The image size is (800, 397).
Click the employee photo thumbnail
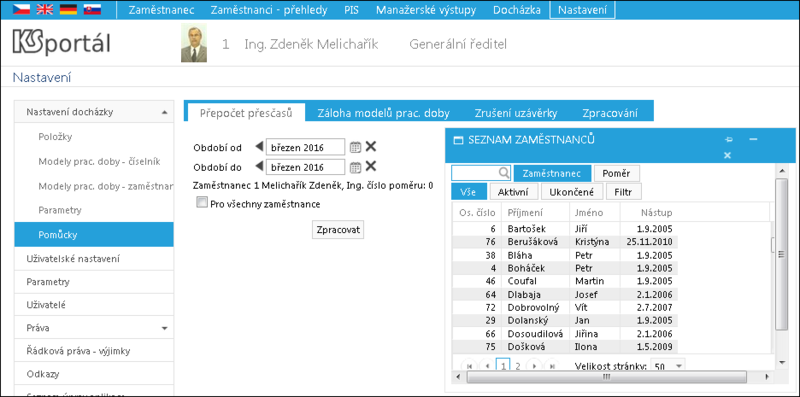click(194, 43)
